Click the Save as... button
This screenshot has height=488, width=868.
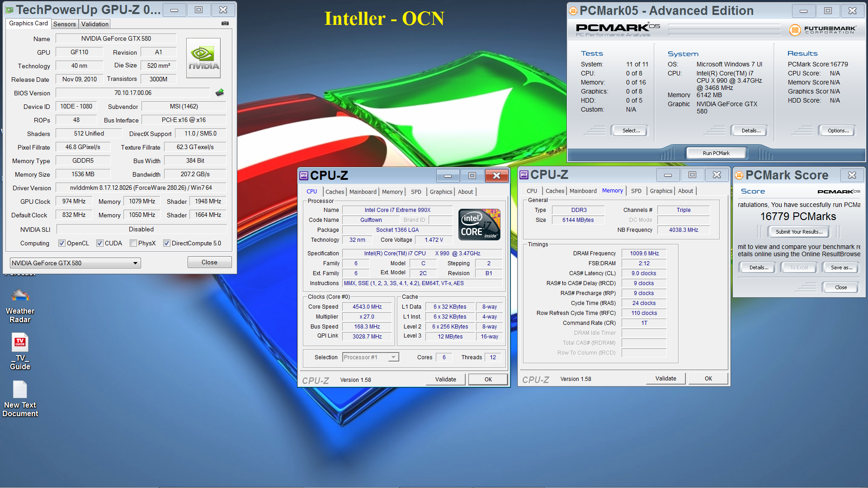(841, 267)
